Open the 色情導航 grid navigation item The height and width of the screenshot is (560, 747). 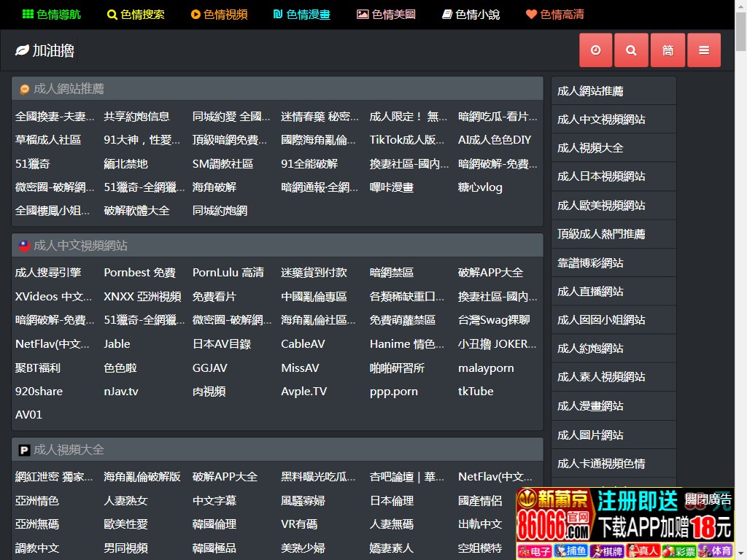coord(52,15)
